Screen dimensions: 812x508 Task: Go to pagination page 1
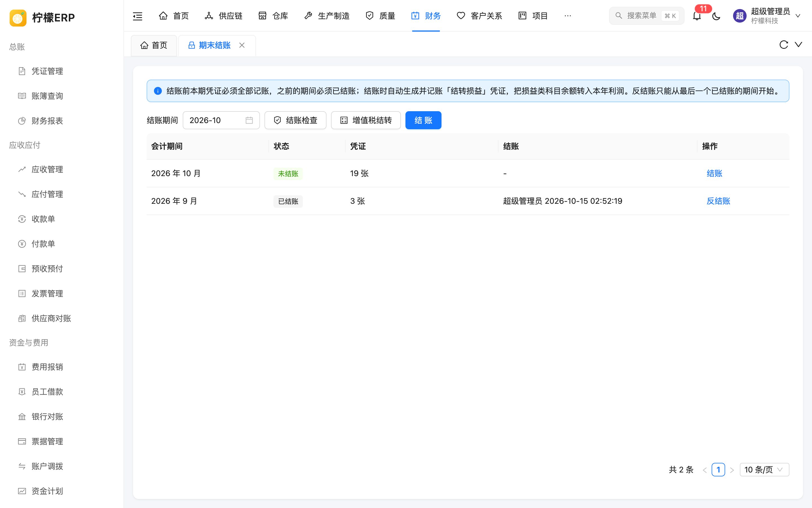pyautogui.click(x=718, y=469)
